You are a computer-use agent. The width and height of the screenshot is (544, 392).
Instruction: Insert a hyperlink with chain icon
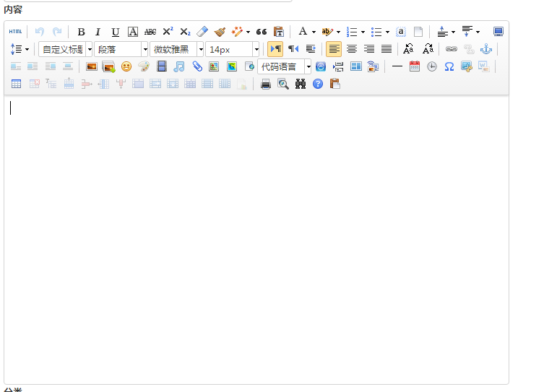click(x=452, y=49)
